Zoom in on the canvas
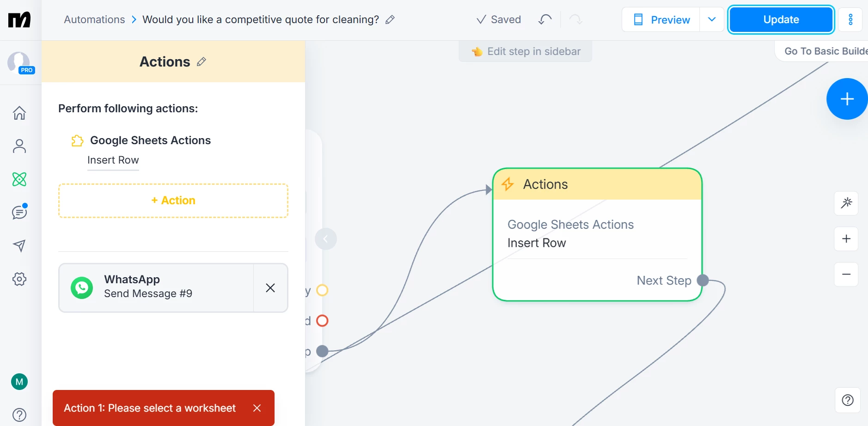The width and height of the screenshot is (868, 426). tap(846, 239)
